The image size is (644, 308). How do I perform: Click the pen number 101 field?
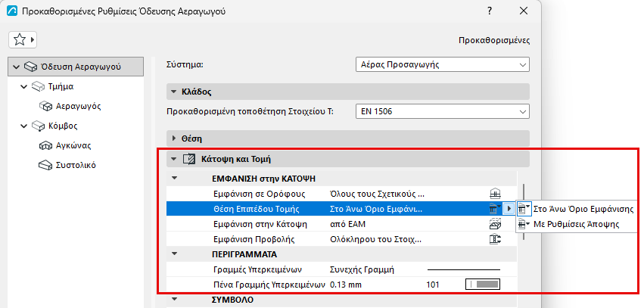433,285
